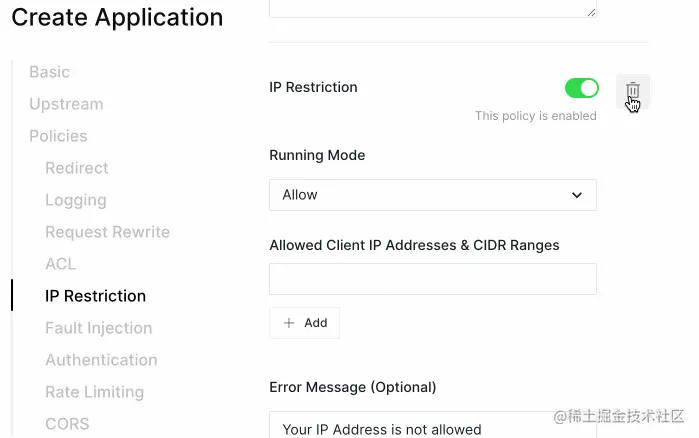Open the Running Mode dropdown
Screen dimensions: 699x438
click(x=432, y=195)
